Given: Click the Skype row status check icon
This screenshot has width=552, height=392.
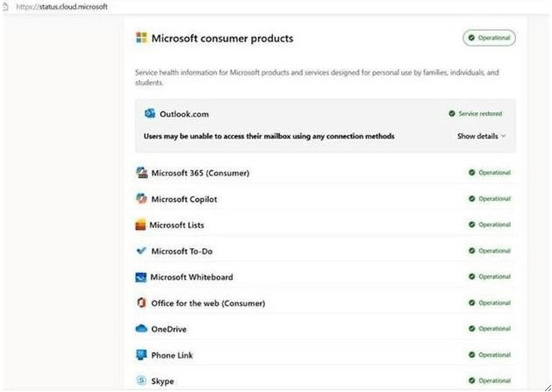Looking at the screenshot, I should click(472, 381).
